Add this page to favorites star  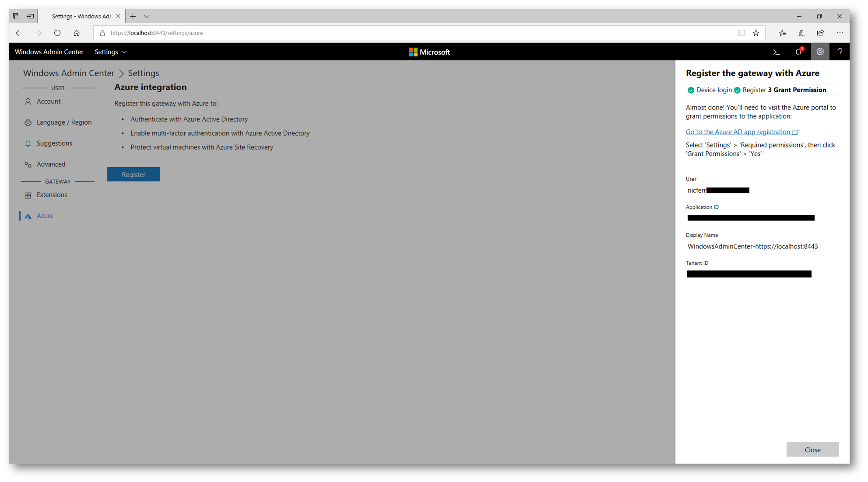coord(756,33)
